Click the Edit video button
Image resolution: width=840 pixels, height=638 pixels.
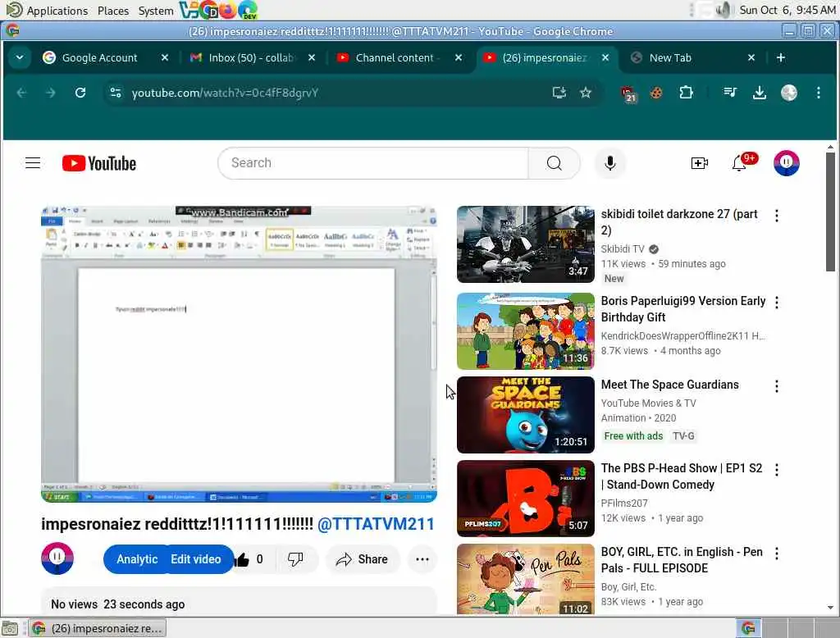coord(196,559)
